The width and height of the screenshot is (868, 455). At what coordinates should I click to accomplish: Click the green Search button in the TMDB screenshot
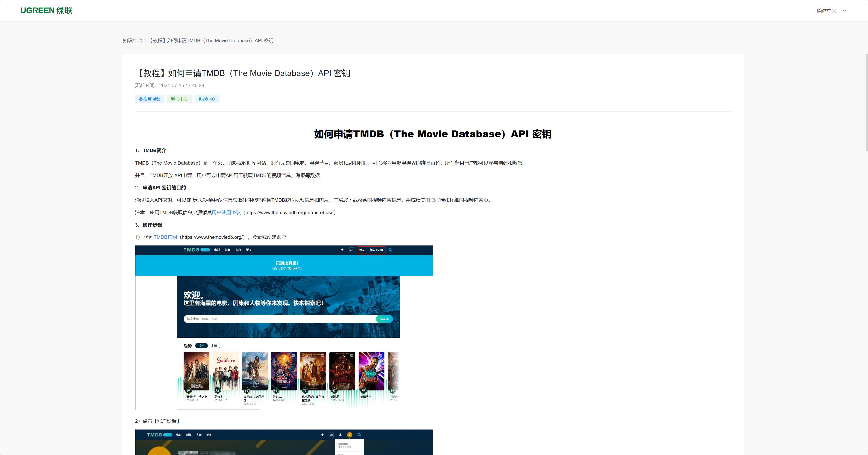tap(384, 319)
